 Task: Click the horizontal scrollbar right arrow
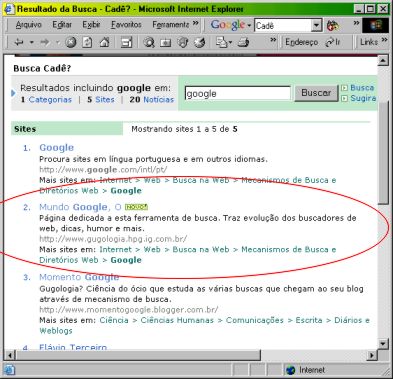pyautogui.click(x=372, y=355)
